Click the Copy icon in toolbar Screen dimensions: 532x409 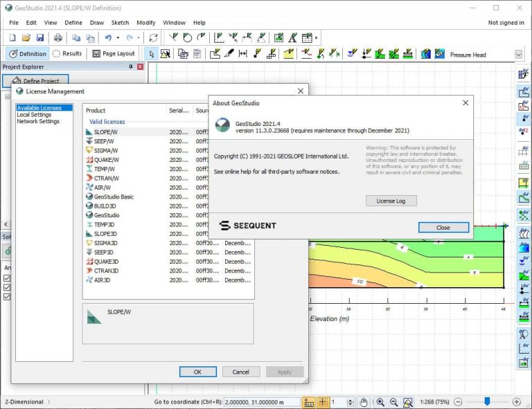[76, 37]
